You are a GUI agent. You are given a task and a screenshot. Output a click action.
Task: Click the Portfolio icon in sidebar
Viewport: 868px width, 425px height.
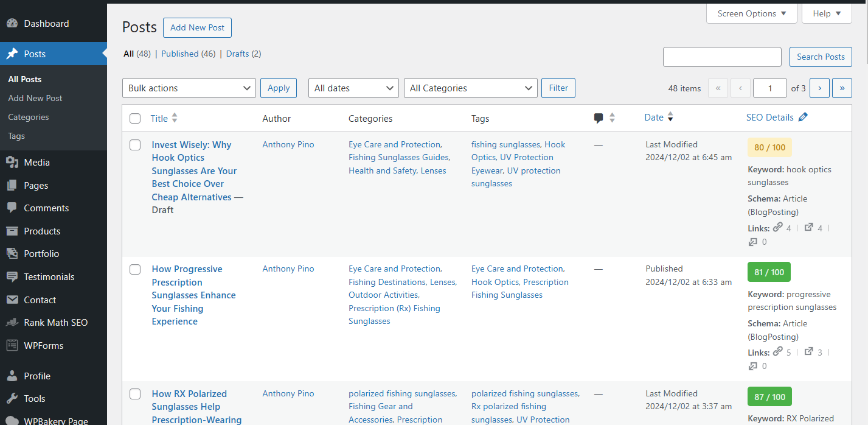click(x=12, y=254)
